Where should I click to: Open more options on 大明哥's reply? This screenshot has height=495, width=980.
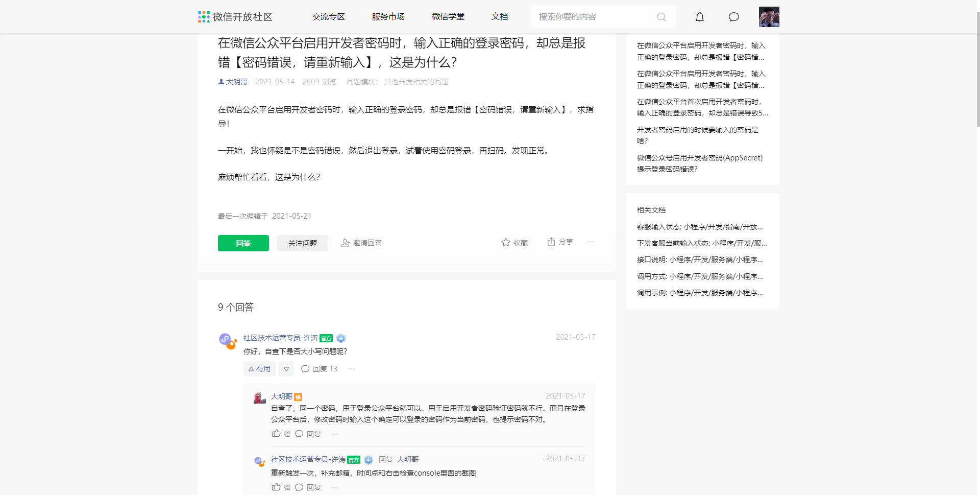pyautogui.click(x=335, y=434)
